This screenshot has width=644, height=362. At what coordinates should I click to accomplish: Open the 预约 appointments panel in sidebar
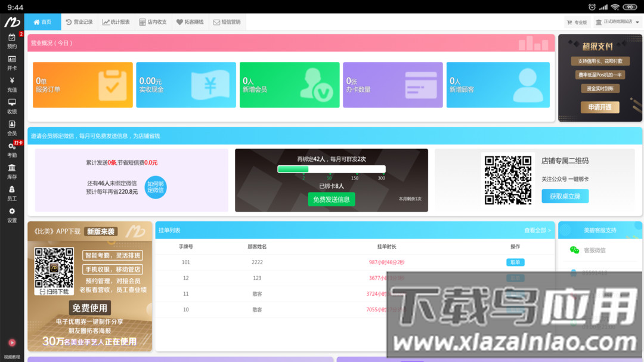click(x=11, y=41)
